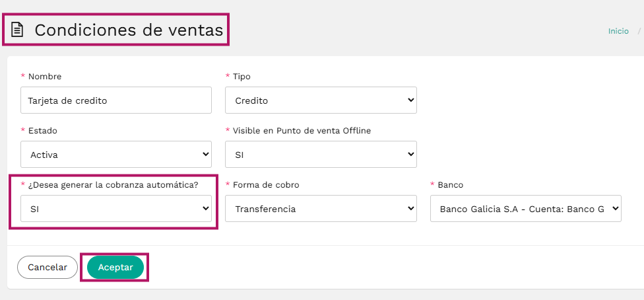Open the Forma de cobro dropdown
This screenshot has width=644, height=300.
coord(321,209)
